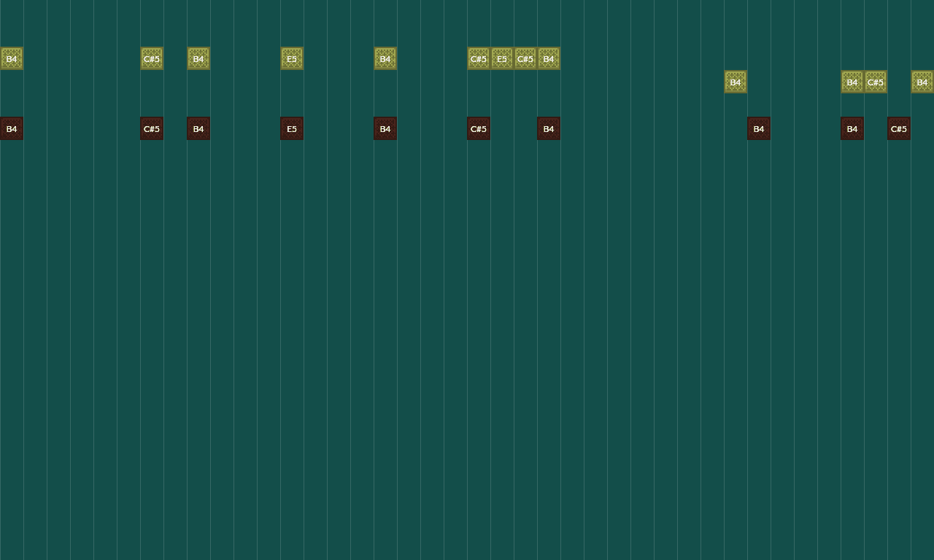Click the lone green B4 note on the lower green row
The image size is (934, 560).
(735, 82)
